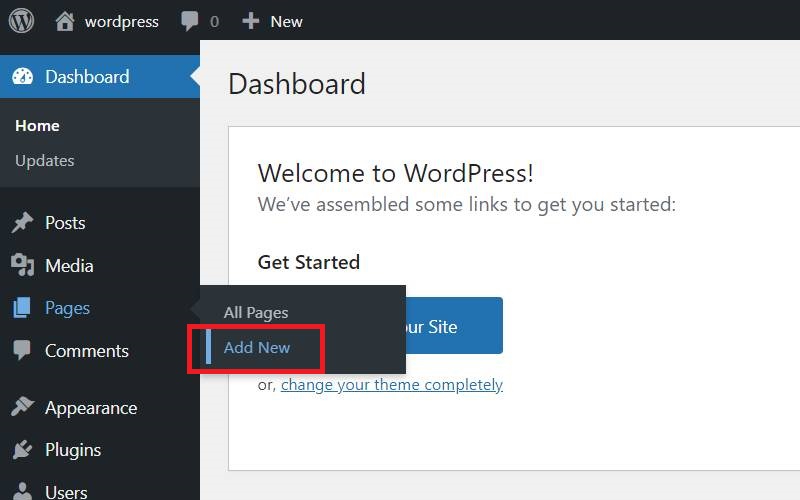This screenshot has height=500, width=800.
Task: Open All Pages from the flyout menu
Action: [256, 313]
